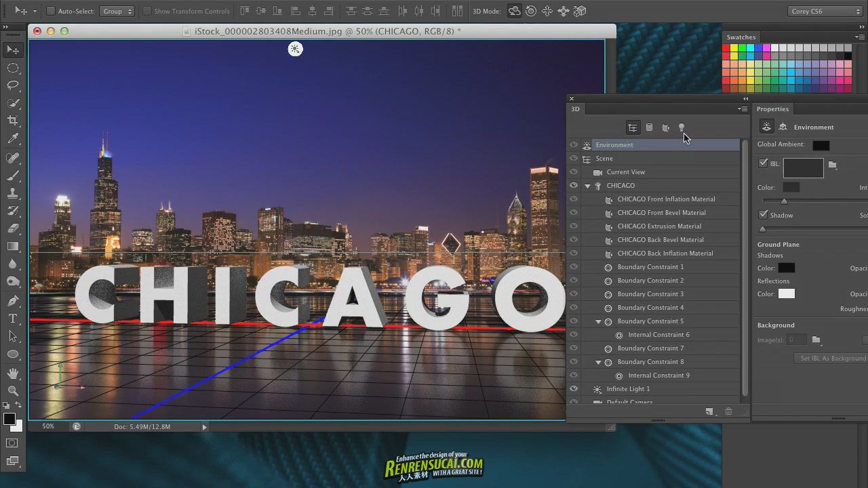
Task: Select the Type tool
Action: pos(13,319)
